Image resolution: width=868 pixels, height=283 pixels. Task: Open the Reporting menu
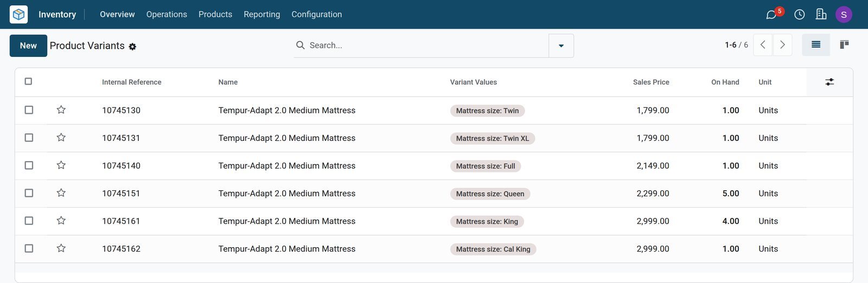click(262, 14)
